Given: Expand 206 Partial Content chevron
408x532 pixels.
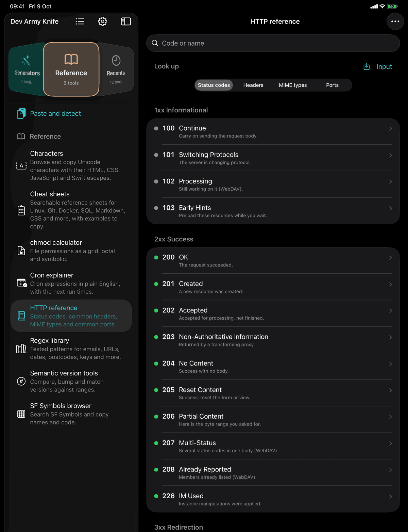Looking at the screenshot, I should coord(390,417).
